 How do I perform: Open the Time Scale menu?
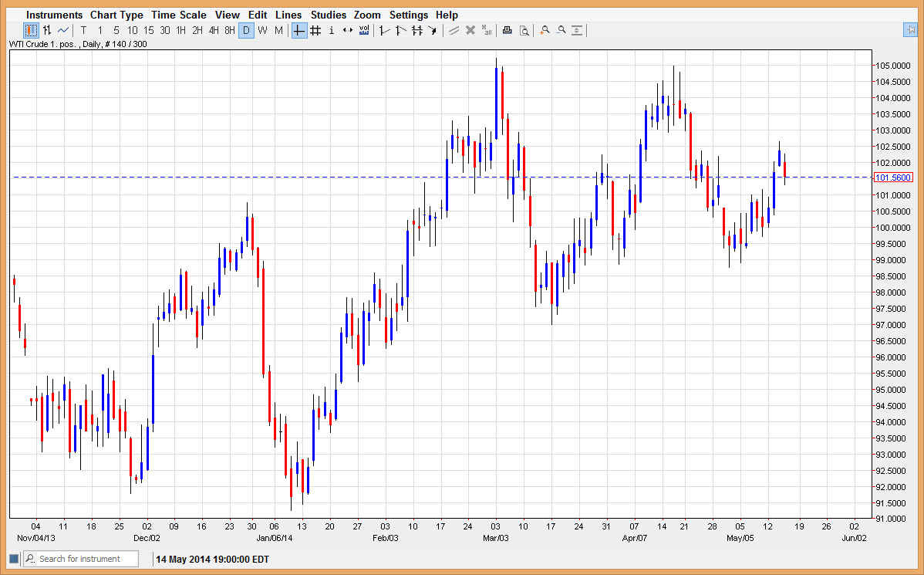point(179,15)
